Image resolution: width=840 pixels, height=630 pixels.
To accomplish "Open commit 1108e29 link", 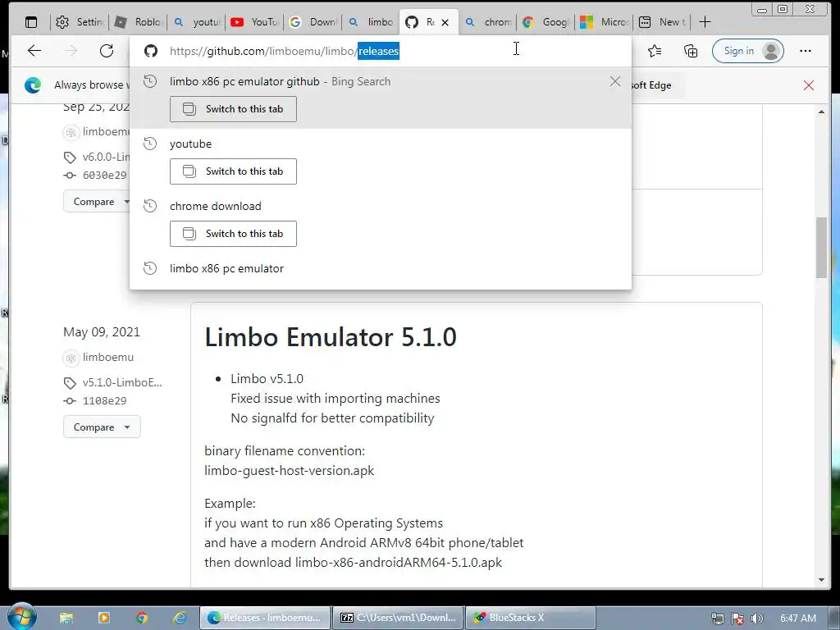I will 104,400.
